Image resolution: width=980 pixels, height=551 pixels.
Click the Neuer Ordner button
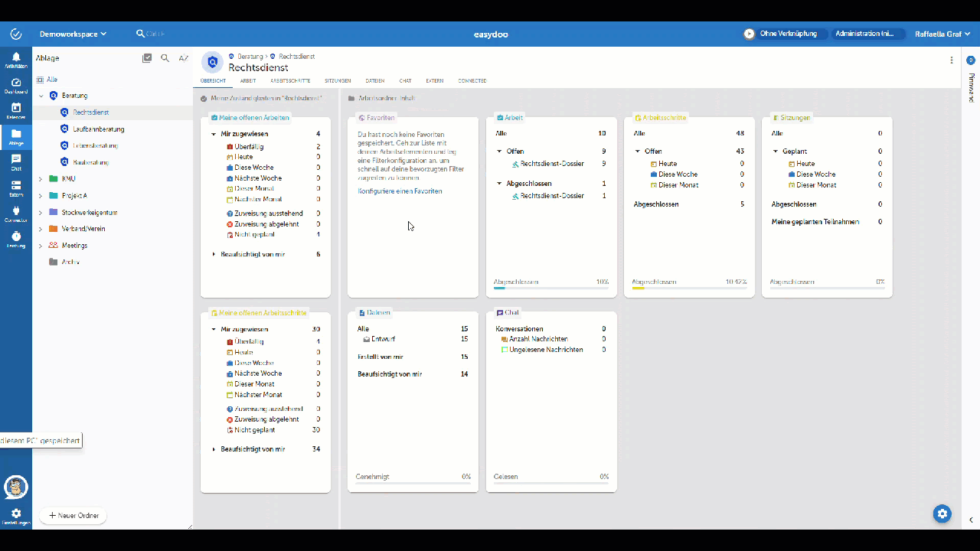pos(73,516)
